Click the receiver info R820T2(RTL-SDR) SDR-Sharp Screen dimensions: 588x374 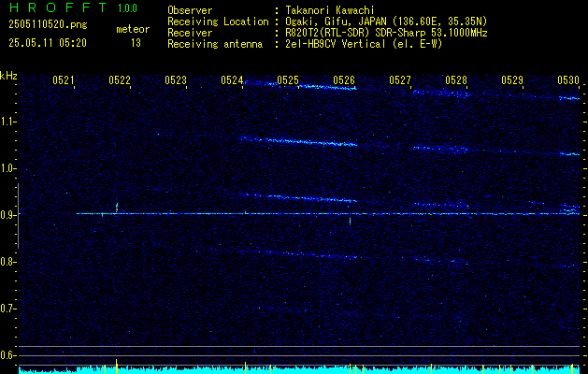click(x=356, y=33)
